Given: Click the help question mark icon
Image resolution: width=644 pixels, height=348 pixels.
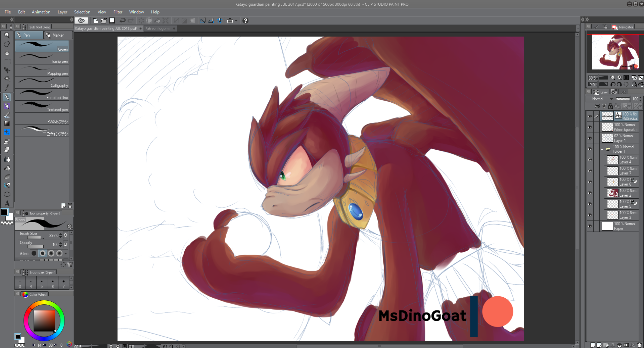Looking at the screenshot, I should 245,20.
